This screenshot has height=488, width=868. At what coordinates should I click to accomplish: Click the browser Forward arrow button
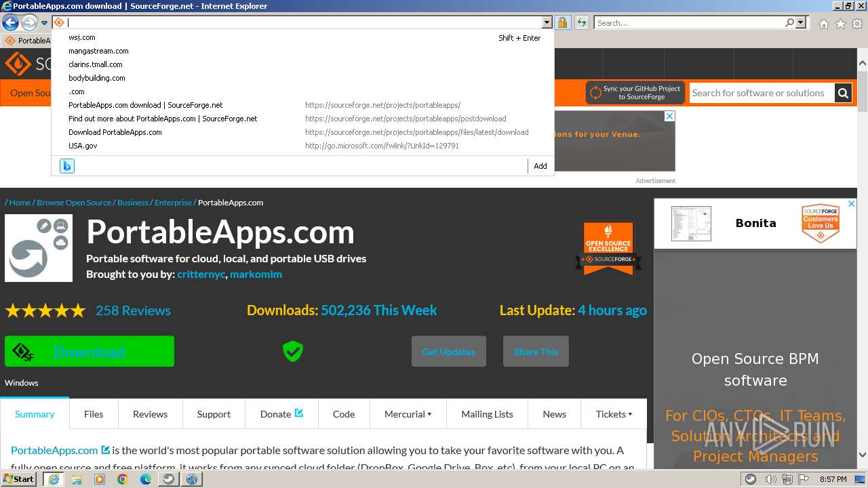point(29,23)
